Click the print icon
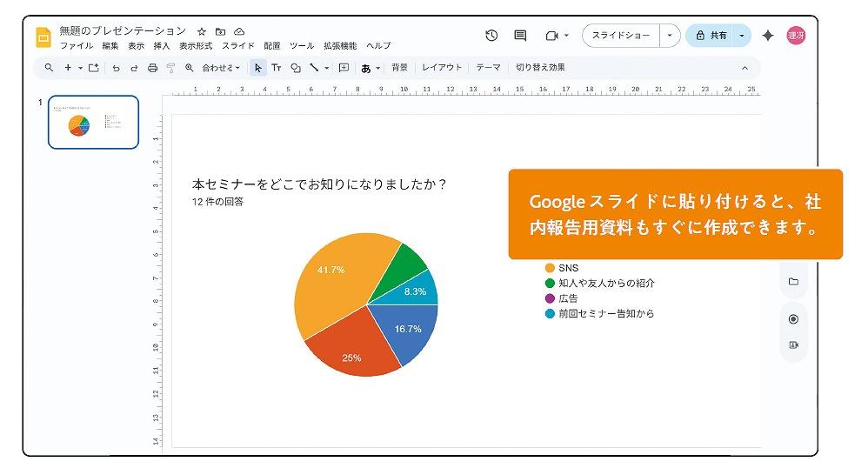The height and width of the screenshot is (475, 868). coord(152,68)
